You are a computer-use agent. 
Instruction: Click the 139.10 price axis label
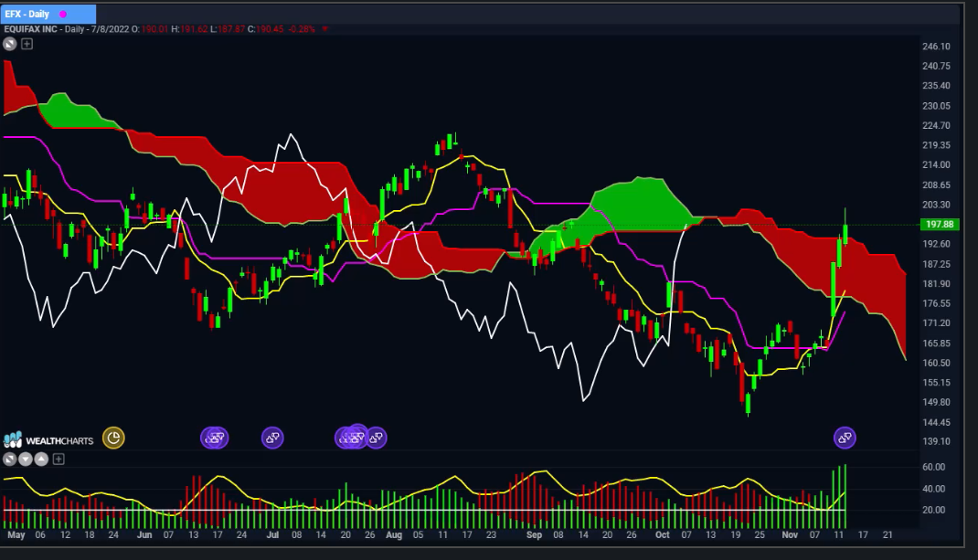click(x=936, y=441)
